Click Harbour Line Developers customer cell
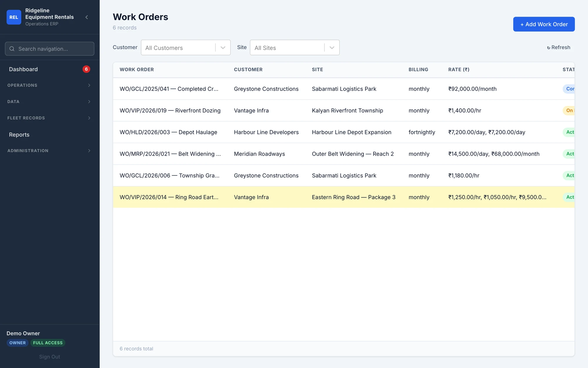The width and height of the screenshot is (588, 368). pyautogui.click(x=266, y=132)
